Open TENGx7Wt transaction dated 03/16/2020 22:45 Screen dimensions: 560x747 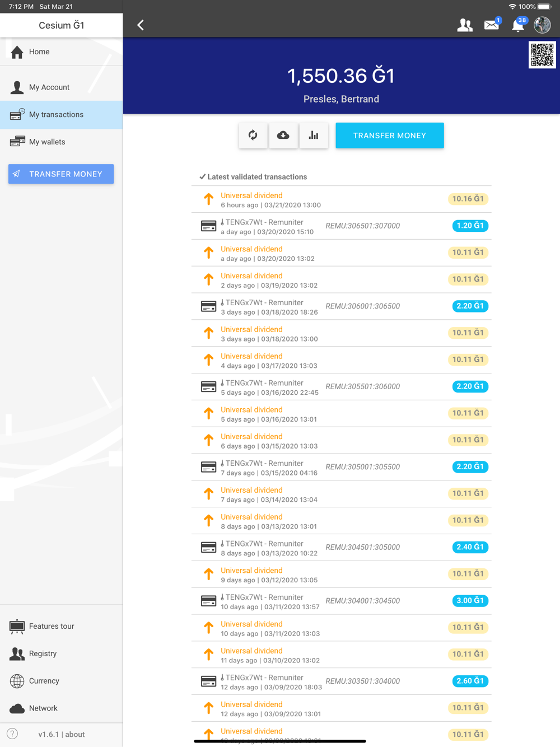coord(342,387)
